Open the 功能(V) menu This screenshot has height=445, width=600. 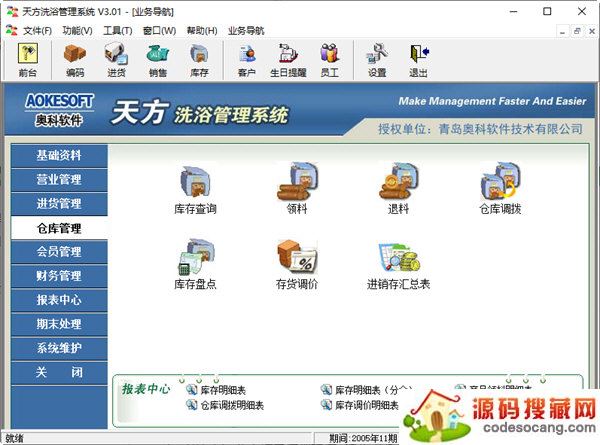[77, 31]
